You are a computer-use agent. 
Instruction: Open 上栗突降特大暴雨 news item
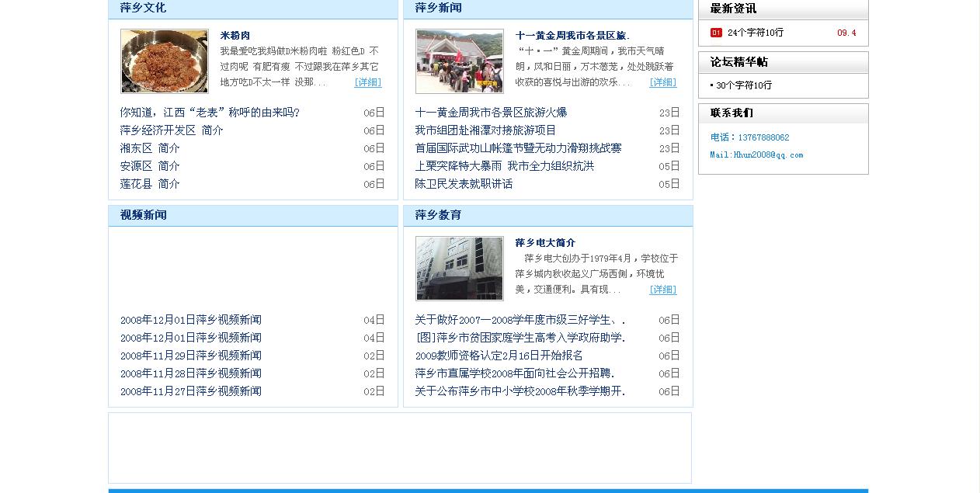coord(504,166)
